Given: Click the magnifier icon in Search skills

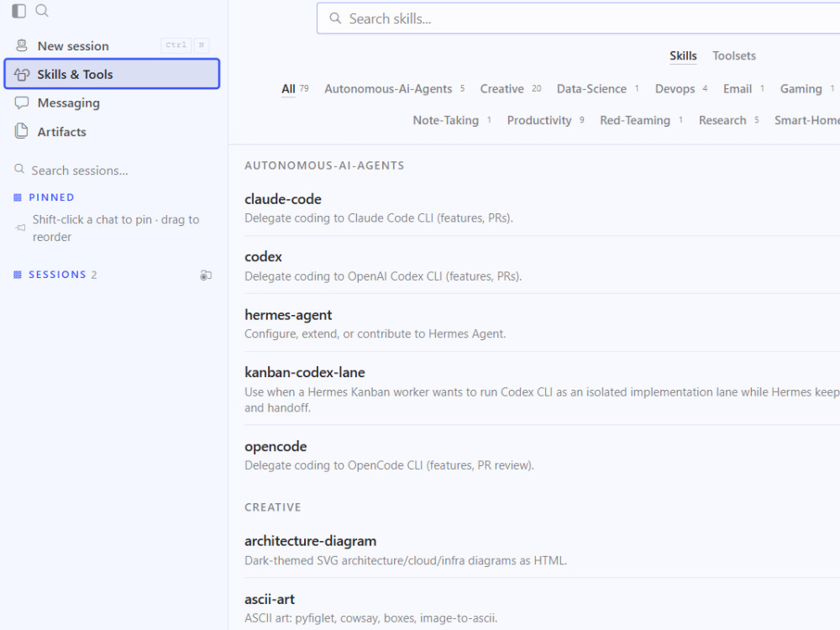Looking at the screenshot, I should tap(335, 18).
